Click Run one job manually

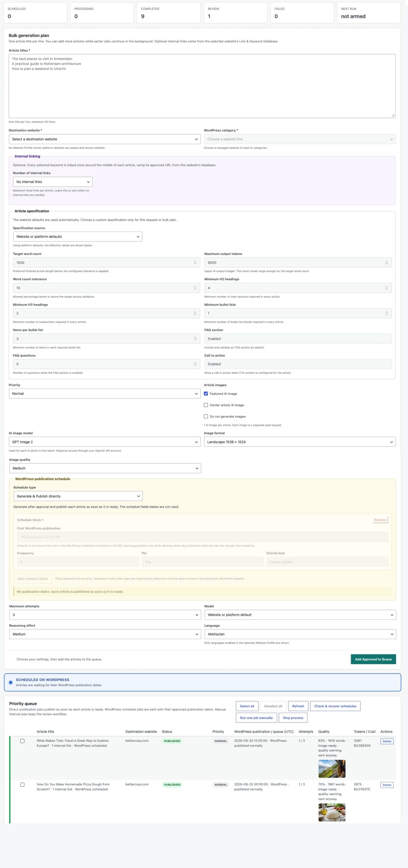click(x=256, y=718)
